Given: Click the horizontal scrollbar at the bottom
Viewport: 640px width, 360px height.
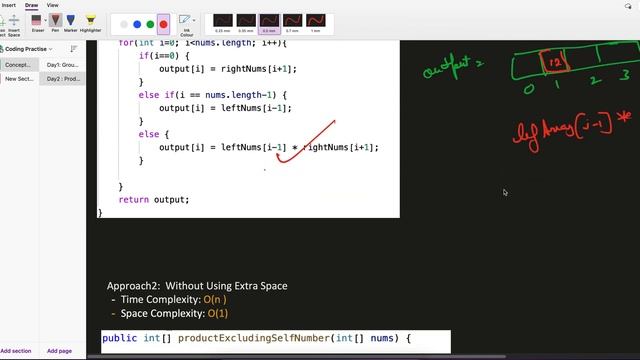Looking at the screenshot, I should click(x=297, y=357).
